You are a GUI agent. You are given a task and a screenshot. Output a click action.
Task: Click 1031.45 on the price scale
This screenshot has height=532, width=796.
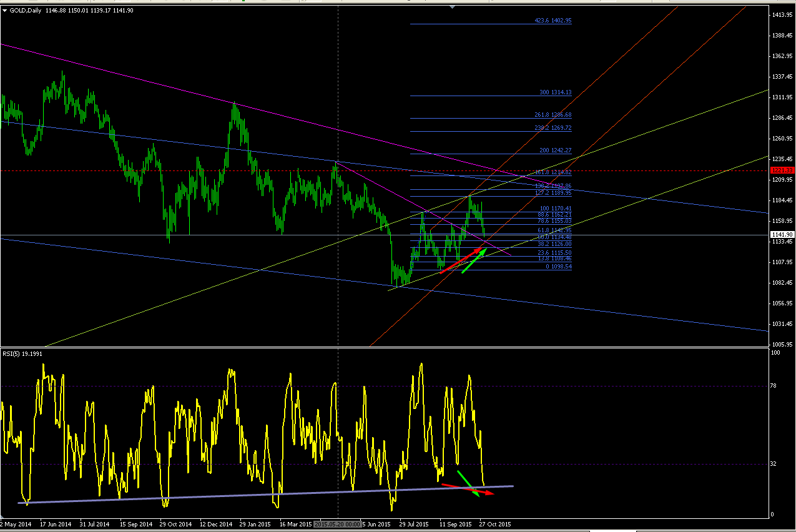coord(782,324)
